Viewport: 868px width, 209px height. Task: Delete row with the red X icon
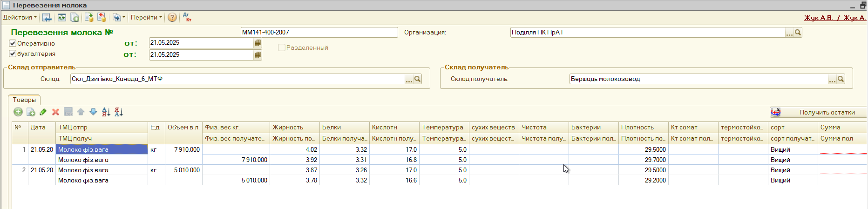pos(55,112)
